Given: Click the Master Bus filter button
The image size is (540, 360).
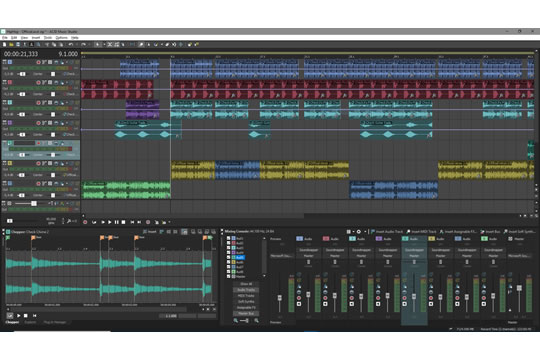Looking at the screenshot, I should [246, 313].
